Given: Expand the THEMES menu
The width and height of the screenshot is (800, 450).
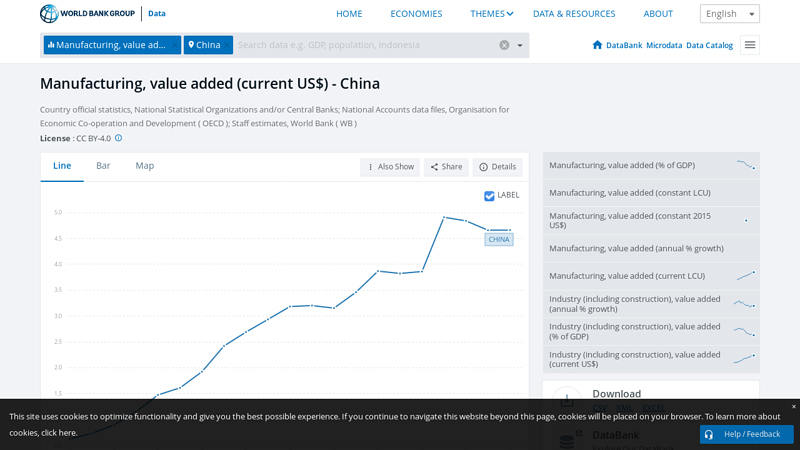Looking at the screenshot, I should coord(491,14).
